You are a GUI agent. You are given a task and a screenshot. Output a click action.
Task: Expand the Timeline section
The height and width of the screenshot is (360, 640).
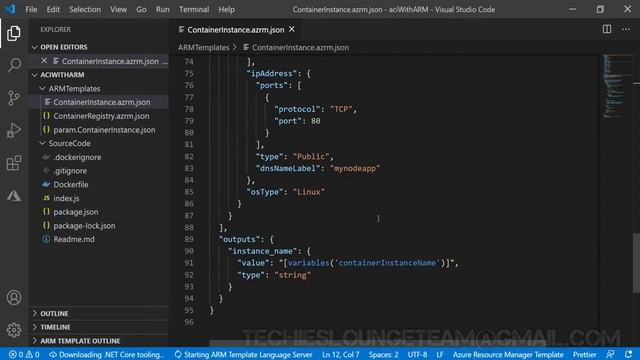pos(99,327)
